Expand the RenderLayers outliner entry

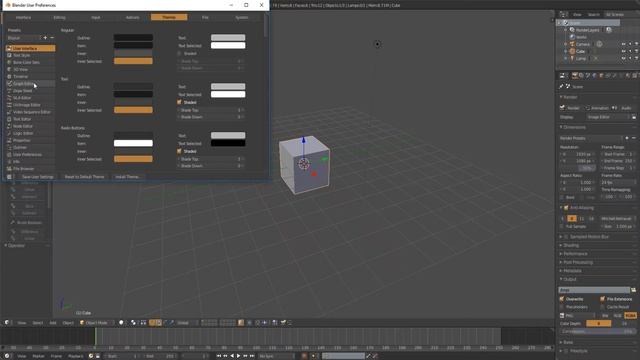coord(566,30)
